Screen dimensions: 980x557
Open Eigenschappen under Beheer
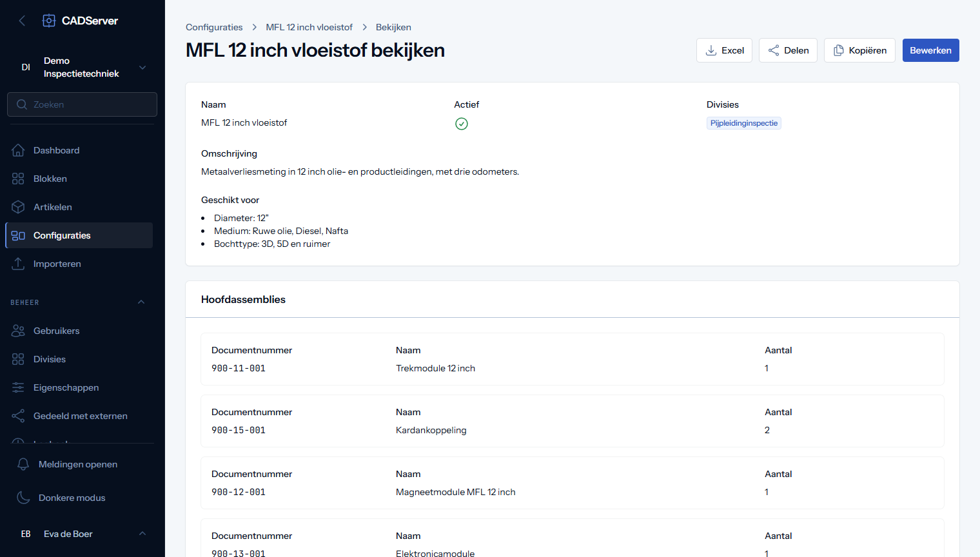pyautogui.click(x=79, y=387)
